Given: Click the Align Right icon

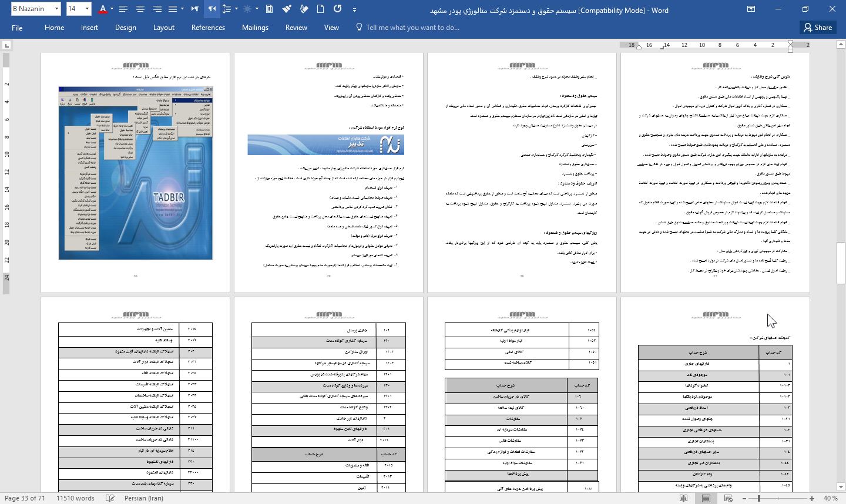Looking at the screenshot, I should click(157, 9).
